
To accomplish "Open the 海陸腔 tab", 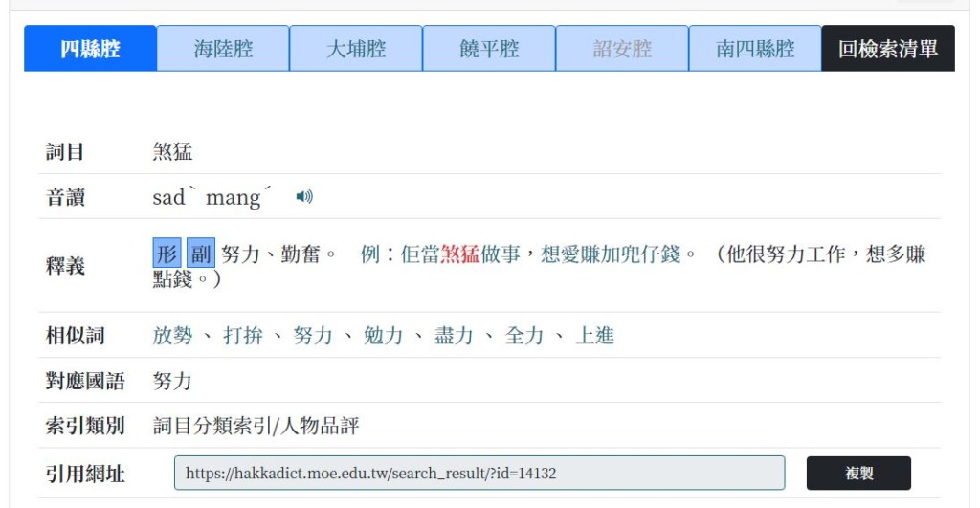I will point(223,49).
